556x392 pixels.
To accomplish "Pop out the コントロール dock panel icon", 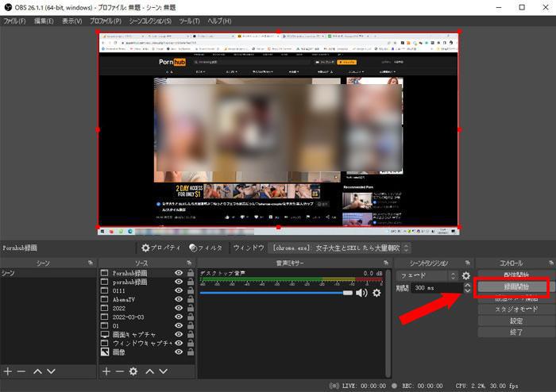I will pyautogui.click(x=550, y=263).
